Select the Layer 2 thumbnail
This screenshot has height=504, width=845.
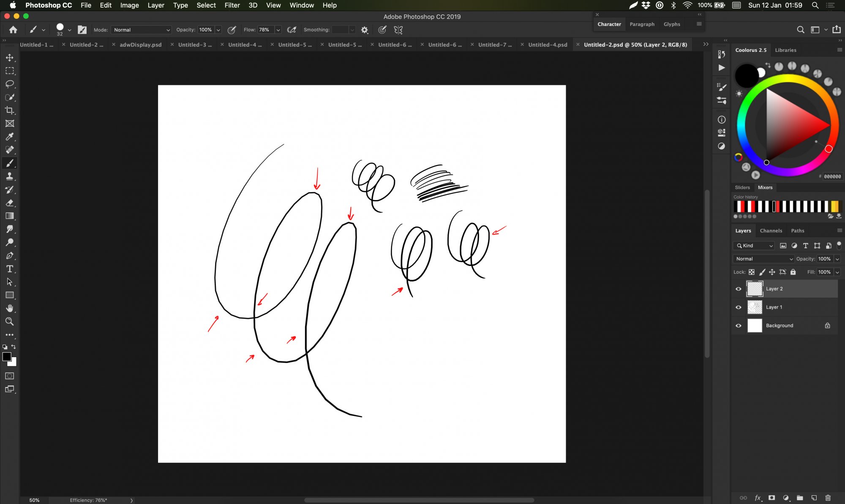(755, 289)
